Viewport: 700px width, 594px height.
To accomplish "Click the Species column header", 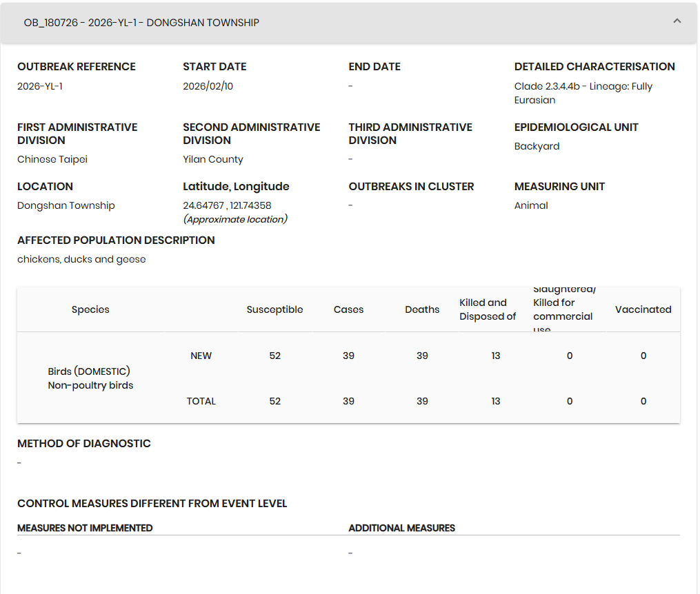I will coord(90,309).
